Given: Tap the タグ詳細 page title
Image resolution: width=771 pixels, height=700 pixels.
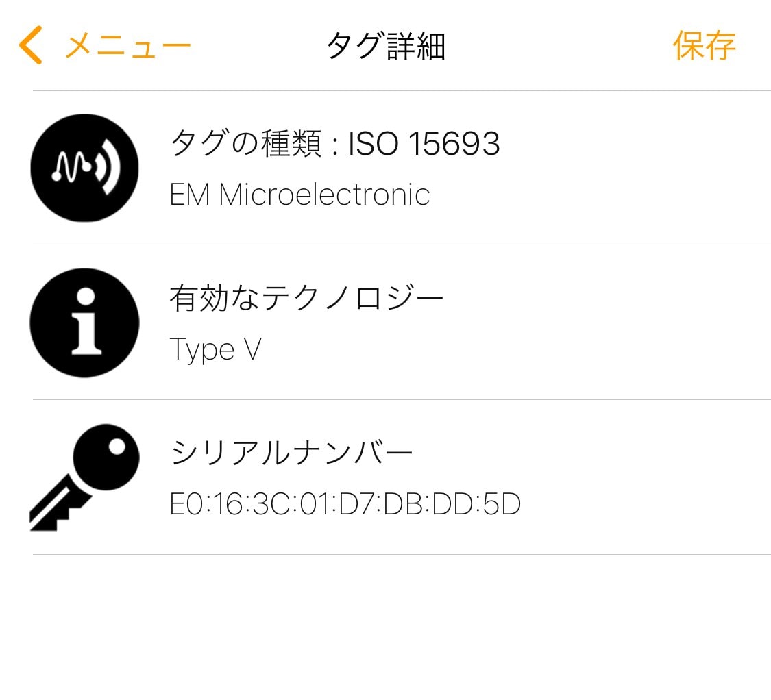Looking at the screenshot, I should (386, 46).
